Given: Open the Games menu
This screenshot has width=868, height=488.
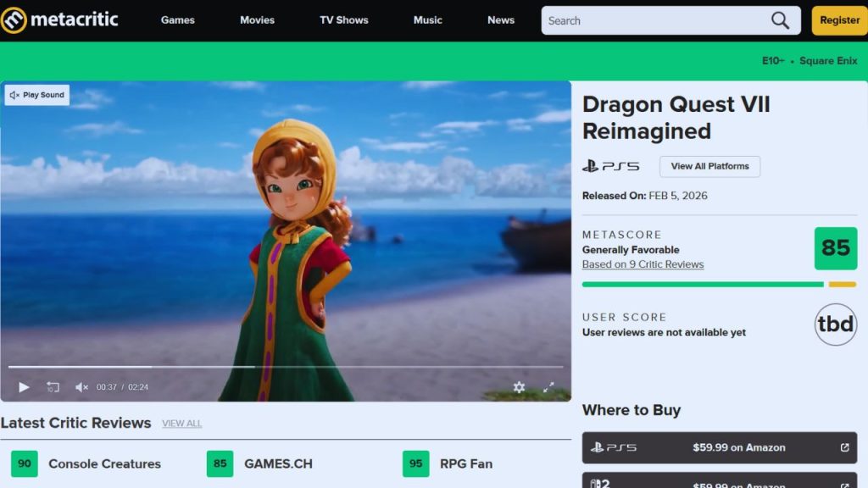Looking at the screenshot, I should point(178,20).
